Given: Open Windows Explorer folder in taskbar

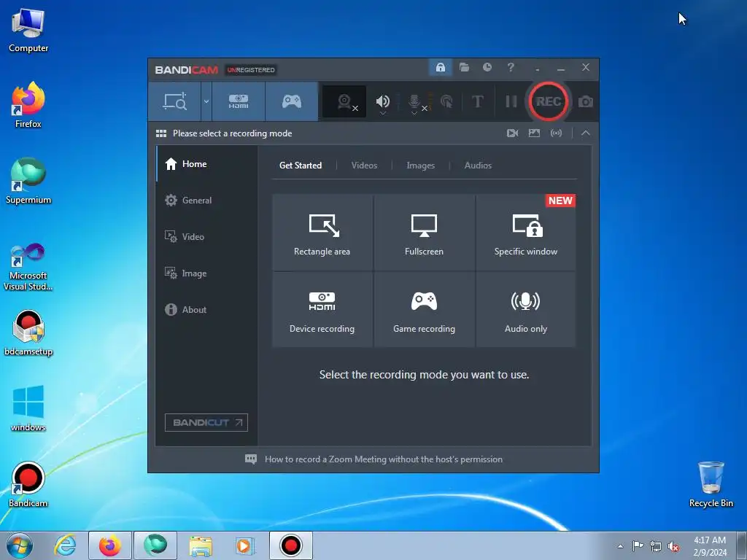Looking at the screenshot, I should 201,545.
